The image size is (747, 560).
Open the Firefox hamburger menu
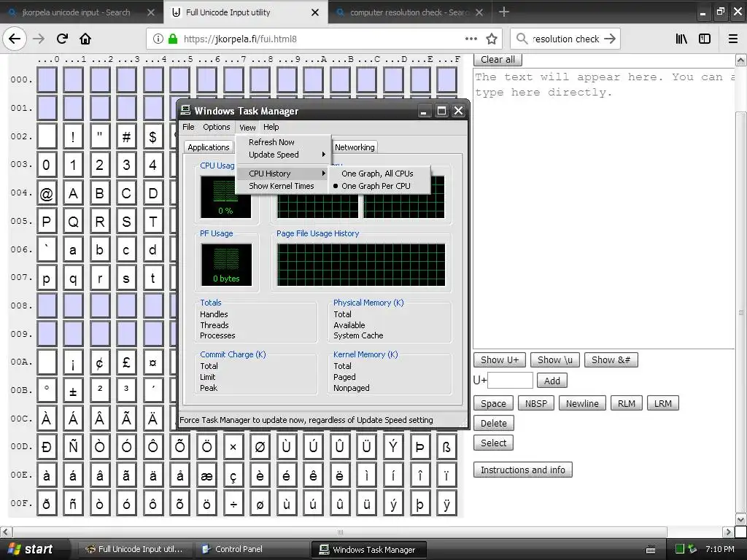coord(733,39)
